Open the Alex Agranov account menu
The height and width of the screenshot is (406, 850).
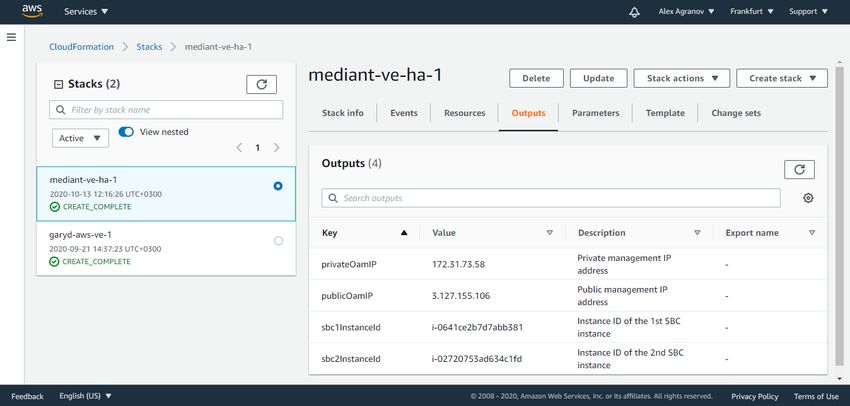point(686,11)
